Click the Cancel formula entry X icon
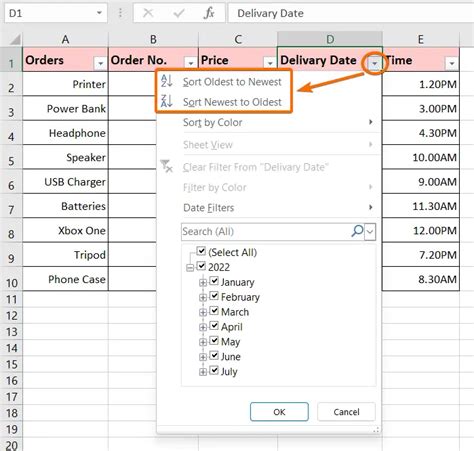The width and height of the screenshot is (474, 451). [x=148, y=13]
